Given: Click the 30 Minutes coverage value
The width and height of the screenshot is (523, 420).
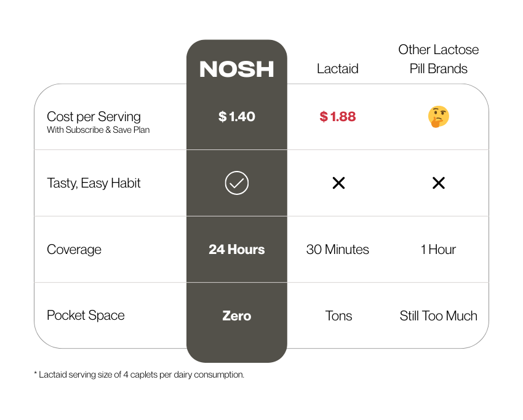Looking at the screenshot, I should click(x=338, y=250).
